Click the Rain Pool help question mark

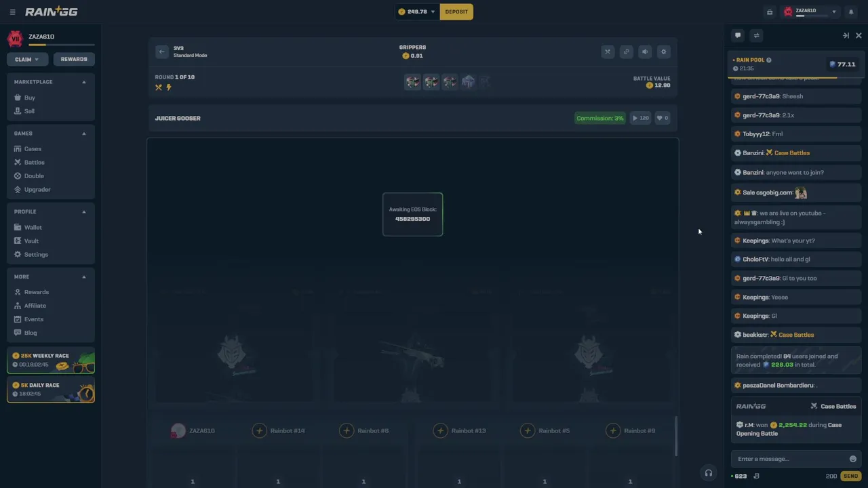click(768, 60)
